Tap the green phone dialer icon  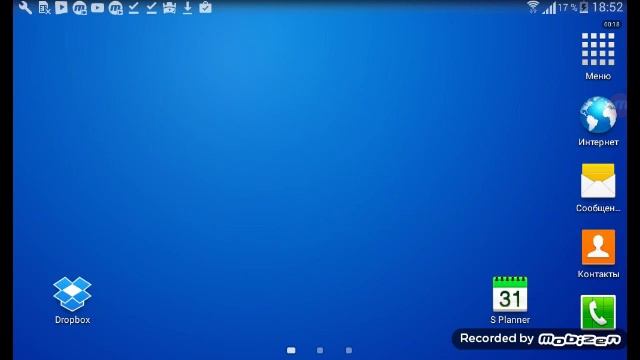(598, 312)
